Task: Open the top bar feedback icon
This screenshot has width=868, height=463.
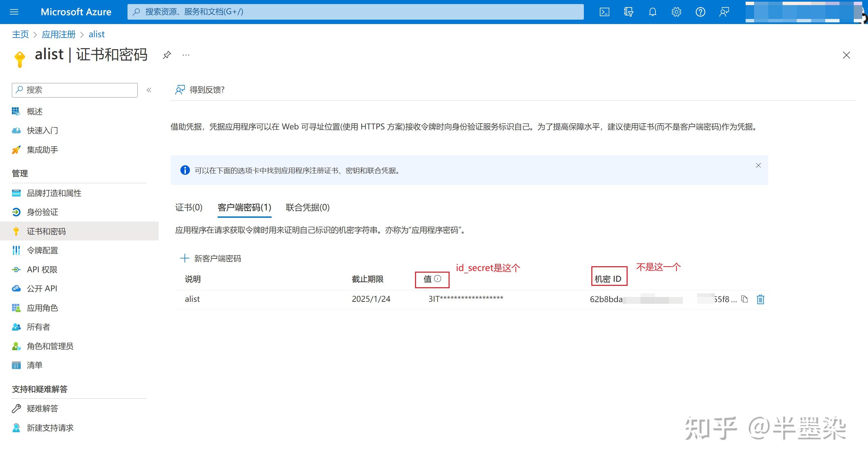Action: click(x=724, y=12)
